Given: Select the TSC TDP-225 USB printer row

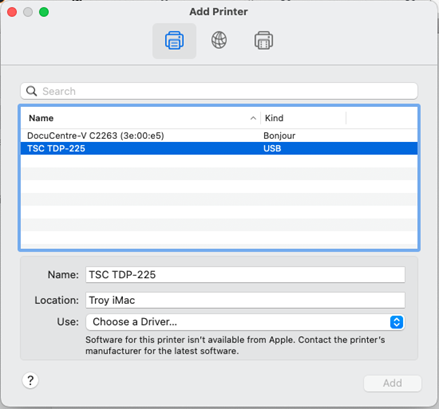Looking at the screenshot, I should 219,148.
